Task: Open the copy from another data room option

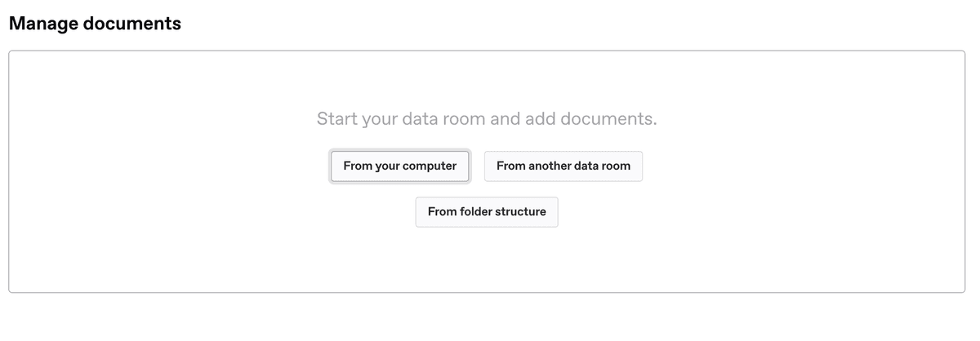Action: pyautogui.click(x=563, y=166)
